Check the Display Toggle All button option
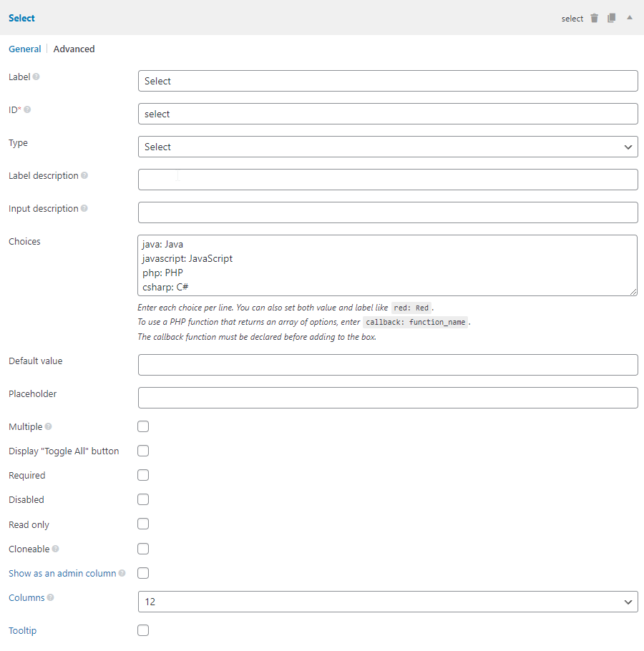This screenshot has width=644, height=651. click(x=143, y=450)
